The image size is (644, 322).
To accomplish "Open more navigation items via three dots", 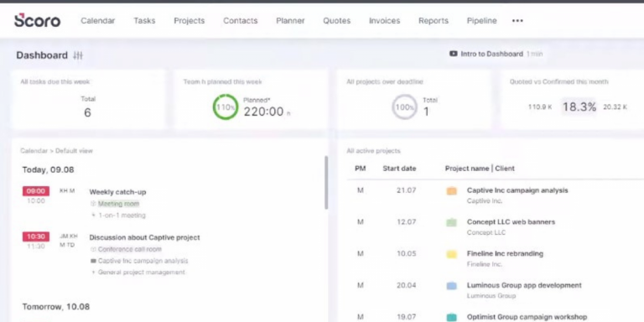I will [517, 20].
